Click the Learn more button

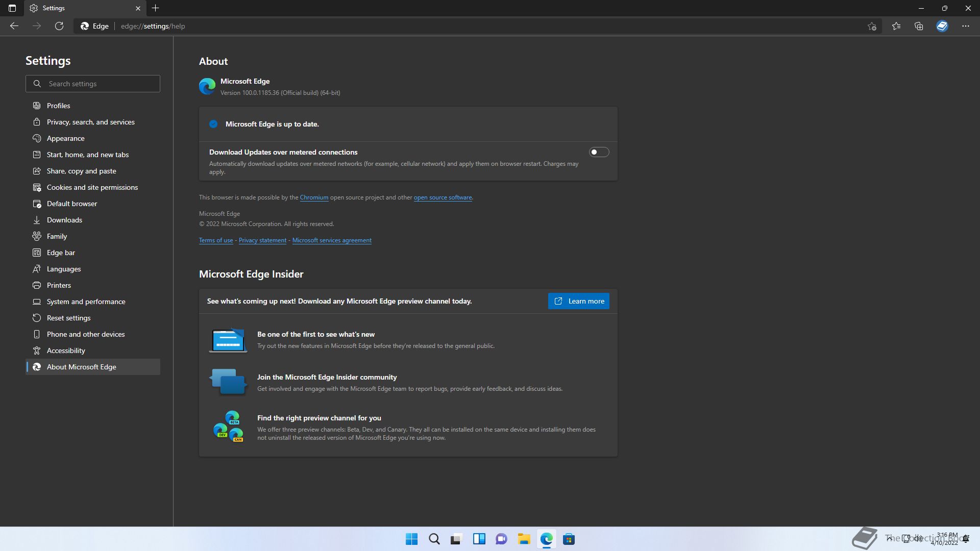click(578, 301)
